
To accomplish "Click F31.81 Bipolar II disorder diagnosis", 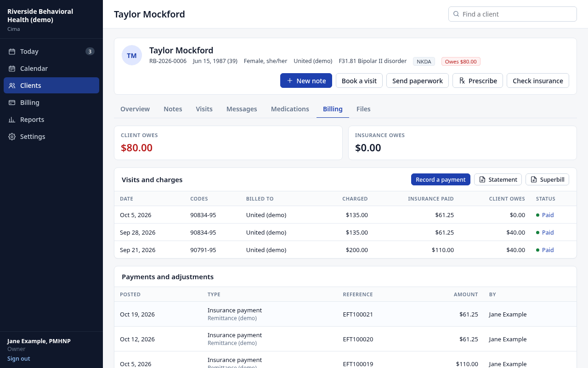I will click(373, 61).
